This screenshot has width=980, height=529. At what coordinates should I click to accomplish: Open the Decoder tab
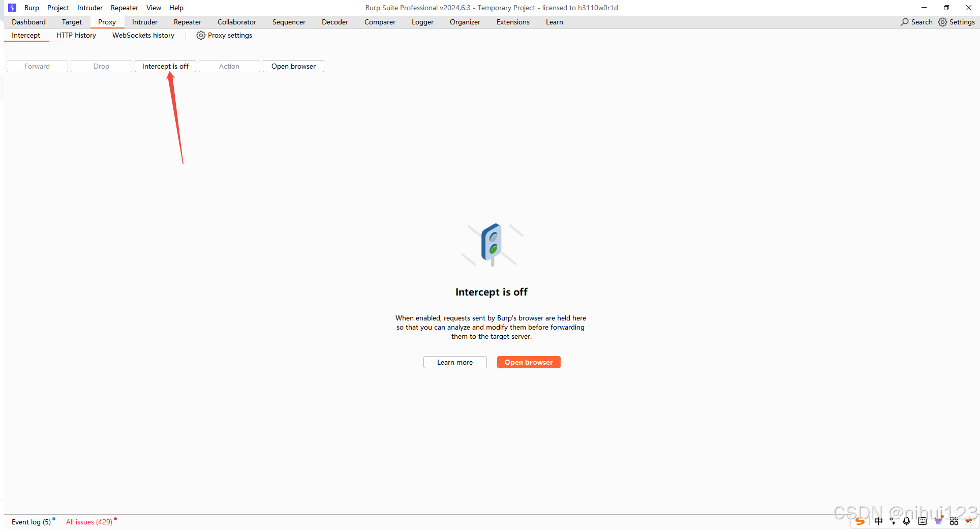[x=335, y=22]
